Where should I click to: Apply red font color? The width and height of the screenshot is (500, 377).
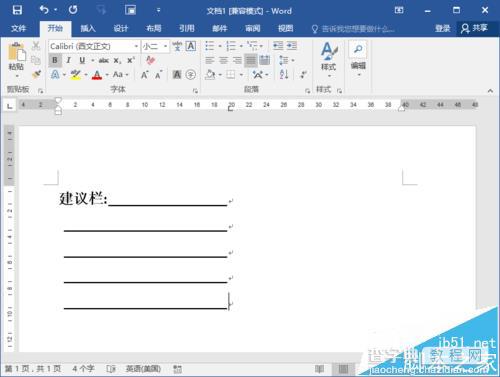(97, 74)
